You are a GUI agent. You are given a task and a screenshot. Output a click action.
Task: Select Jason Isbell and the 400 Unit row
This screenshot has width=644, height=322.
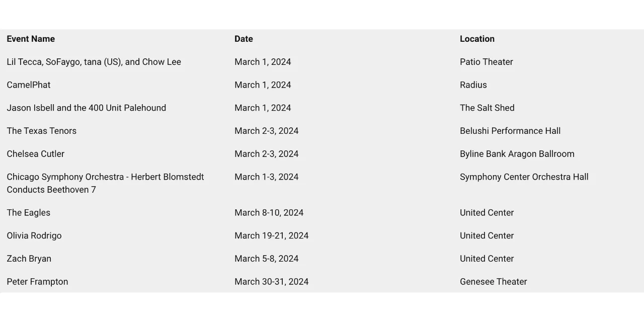pyautogui.click(x=86, y=108)
